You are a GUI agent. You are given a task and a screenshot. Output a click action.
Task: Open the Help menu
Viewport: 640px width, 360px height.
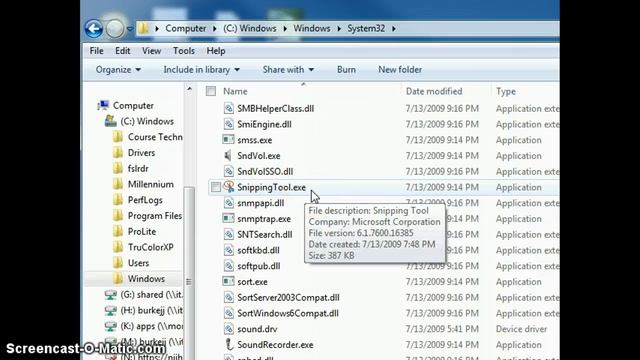pyautogui.click(x=216, y=51)
